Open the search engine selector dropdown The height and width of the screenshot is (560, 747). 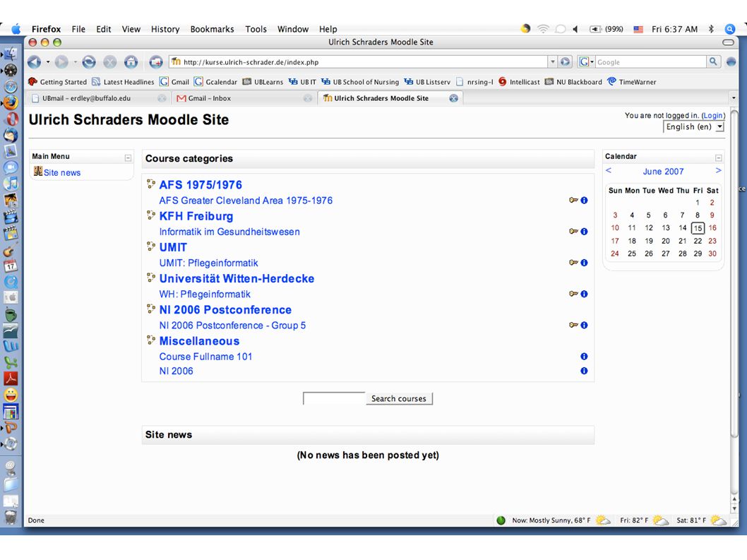coord(587,61)
